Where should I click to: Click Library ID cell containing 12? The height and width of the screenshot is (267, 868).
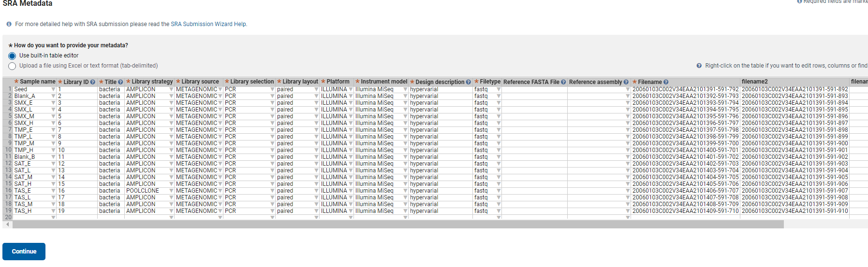click(77, 164)
